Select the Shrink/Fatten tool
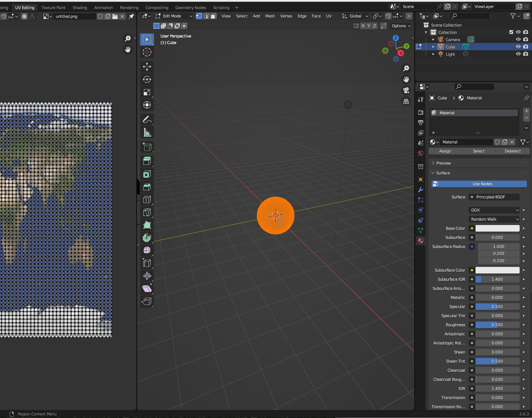The image size is (532, 418). click(147, 276)
